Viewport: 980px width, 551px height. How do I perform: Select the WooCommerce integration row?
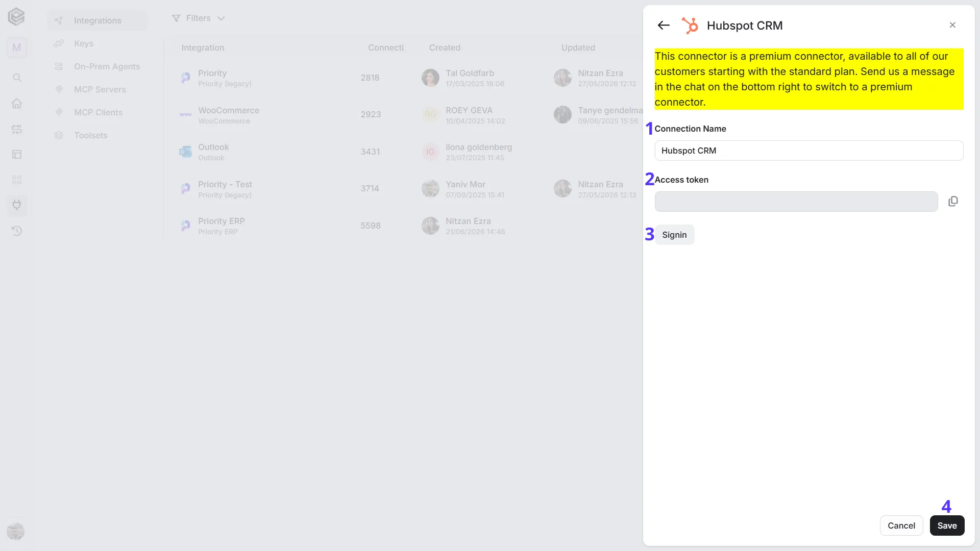pos(403,115)
